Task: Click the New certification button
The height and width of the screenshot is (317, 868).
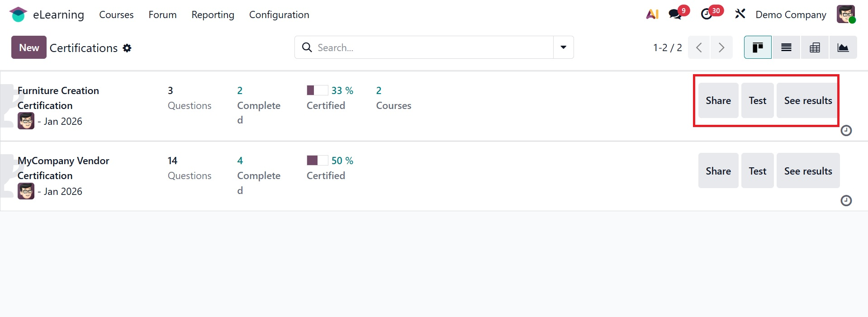Action: [x=29, y=47]
